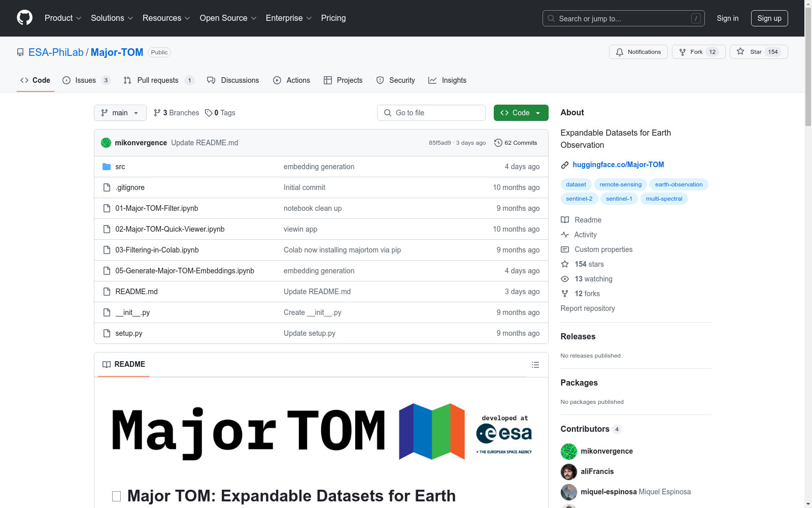812x508 pixels.
Task: Expand the Solutions menu
Action: click(x=112, y=18)
